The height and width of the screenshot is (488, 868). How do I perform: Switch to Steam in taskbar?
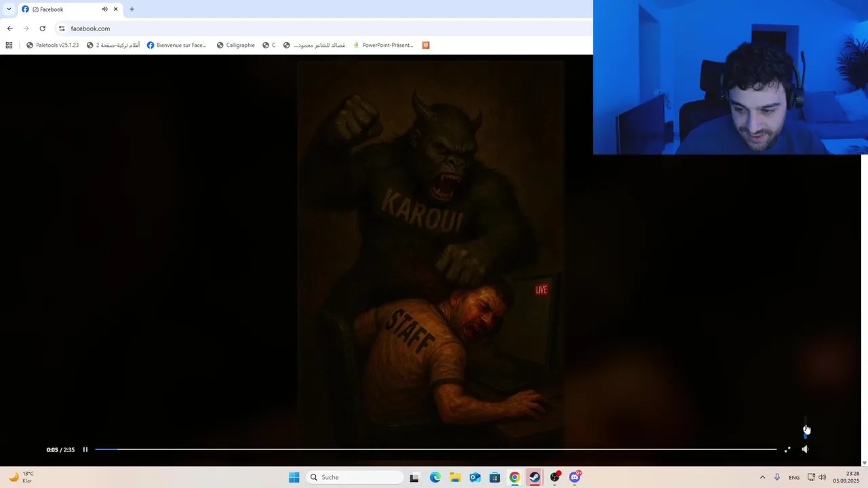(x=534, y=477)
